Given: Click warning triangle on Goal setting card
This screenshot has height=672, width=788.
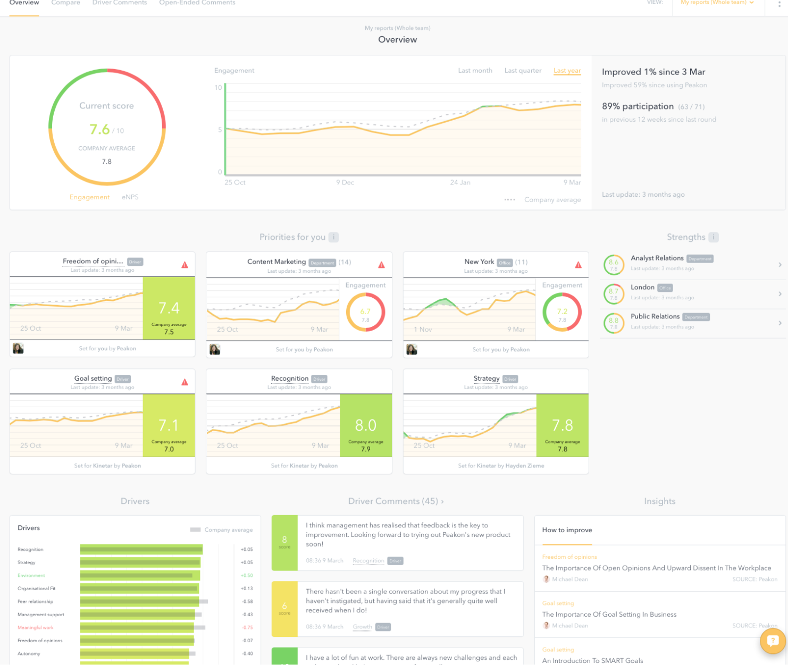Looking at the screenshot, I should pos(185,382).
